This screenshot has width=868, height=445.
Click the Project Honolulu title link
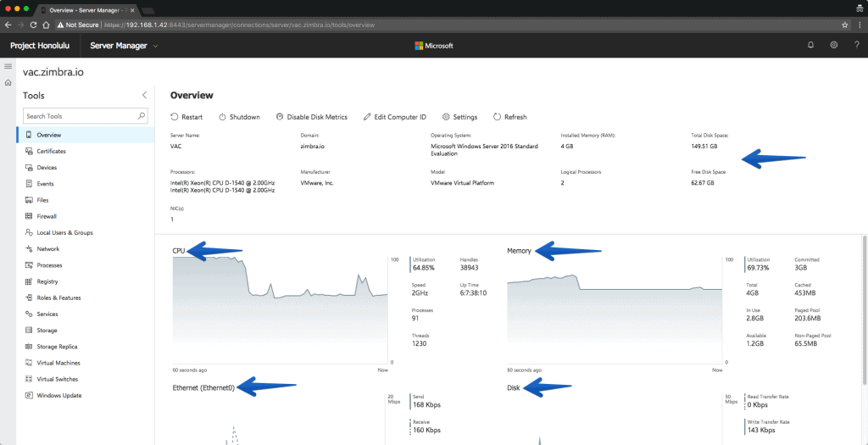[x=40, y=46]
